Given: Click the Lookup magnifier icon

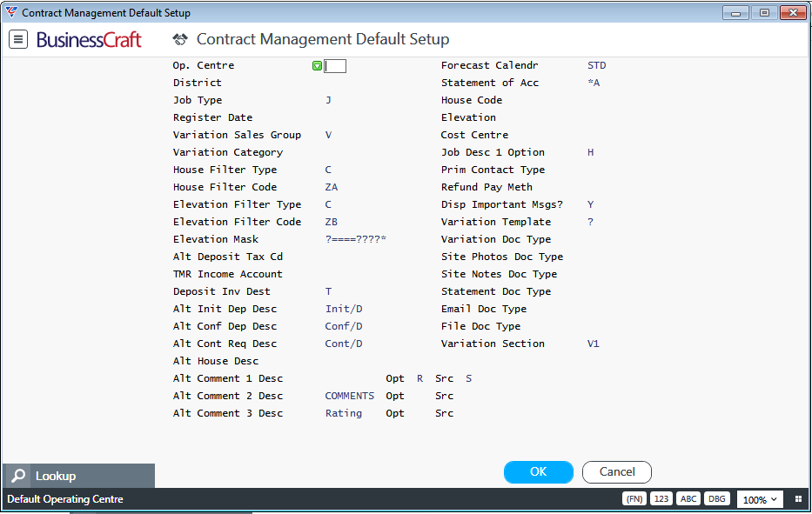Looking at the screenshot, I should [x=18, y=476].
